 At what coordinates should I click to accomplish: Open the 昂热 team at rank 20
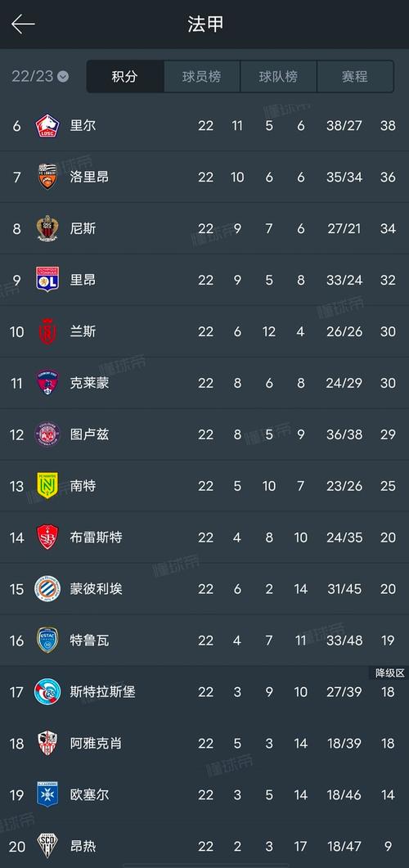[x=204, y=846]
